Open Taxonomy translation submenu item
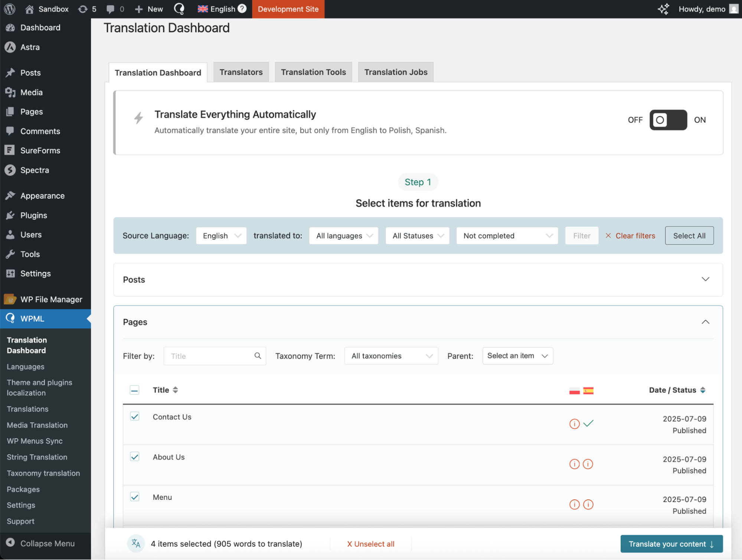Screen dimensions: 742x560 click(43, 473)
